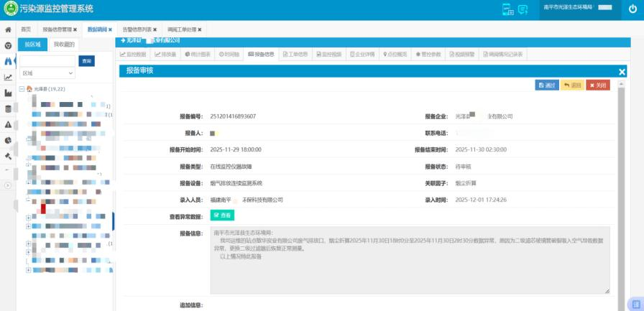The height and width of the screenshot is (311, 644).
Task: Open the 报备信息 tab
Action: 261,54
